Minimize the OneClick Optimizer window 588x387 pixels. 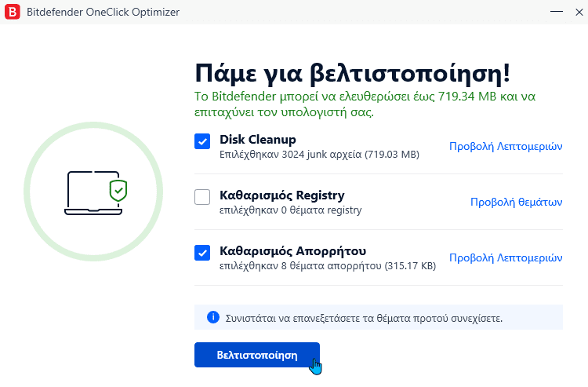(x=557, y=12)
